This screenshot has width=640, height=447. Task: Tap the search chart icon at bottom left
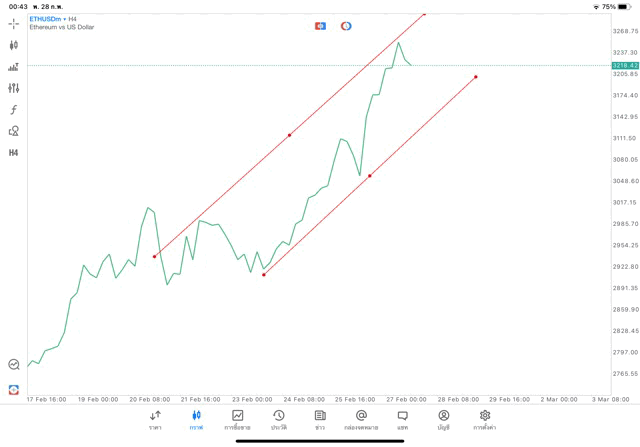tap(13, 365)
